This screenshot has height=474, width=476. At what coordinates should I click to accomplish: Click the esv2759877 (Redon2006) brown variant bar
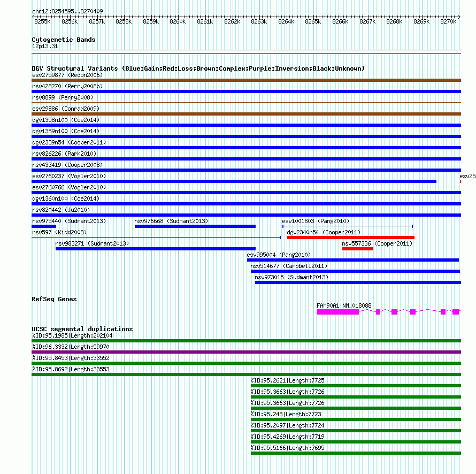[x=246, y=80]
